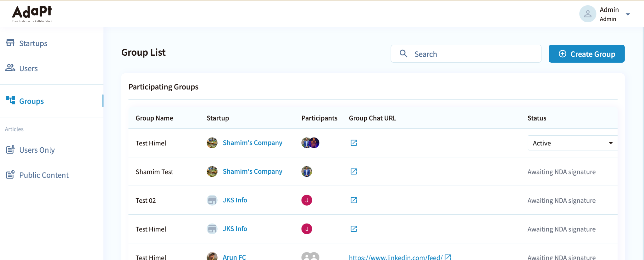Click the search magnifier icon
Screen dimensions: 644x260
[x=403, y=54]
